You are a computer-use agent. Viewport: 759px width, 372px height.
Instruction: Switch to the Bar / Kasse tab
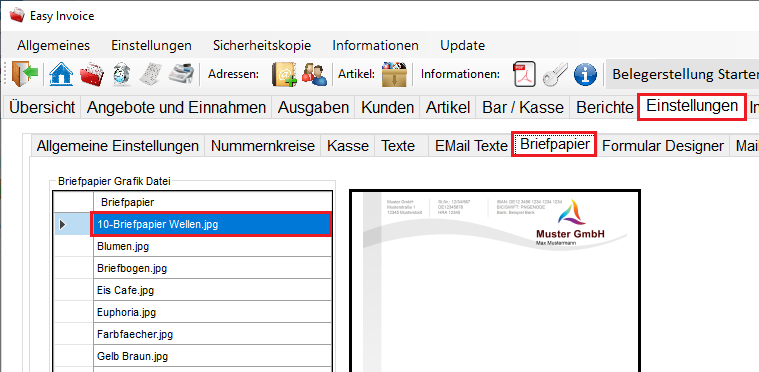523,107
